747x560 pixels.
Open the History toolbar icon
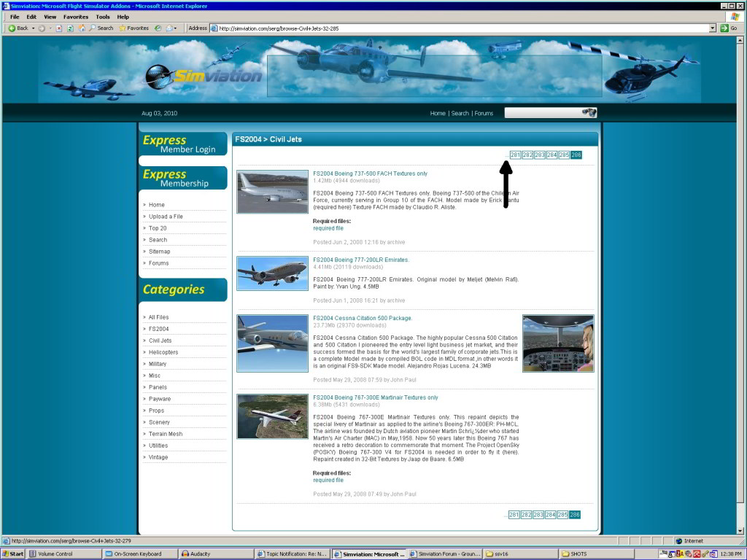point(158,28)
